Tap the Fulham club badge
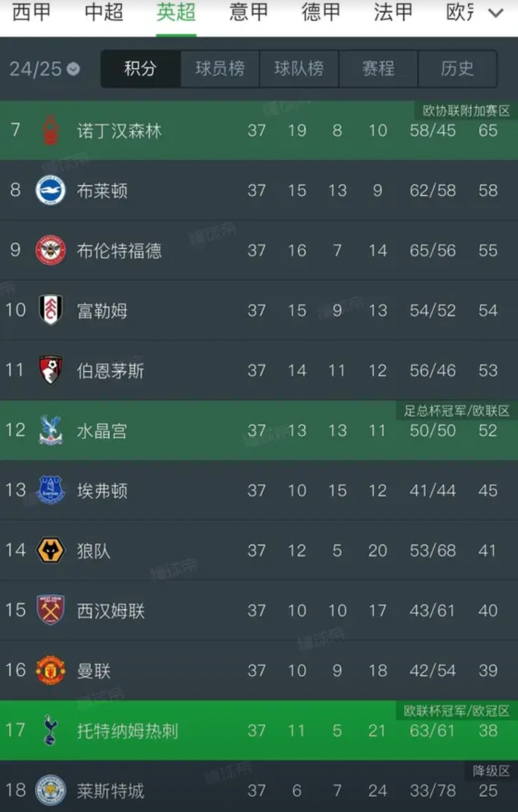The height and width of the screenshot is (812, 518). point(50,310)
